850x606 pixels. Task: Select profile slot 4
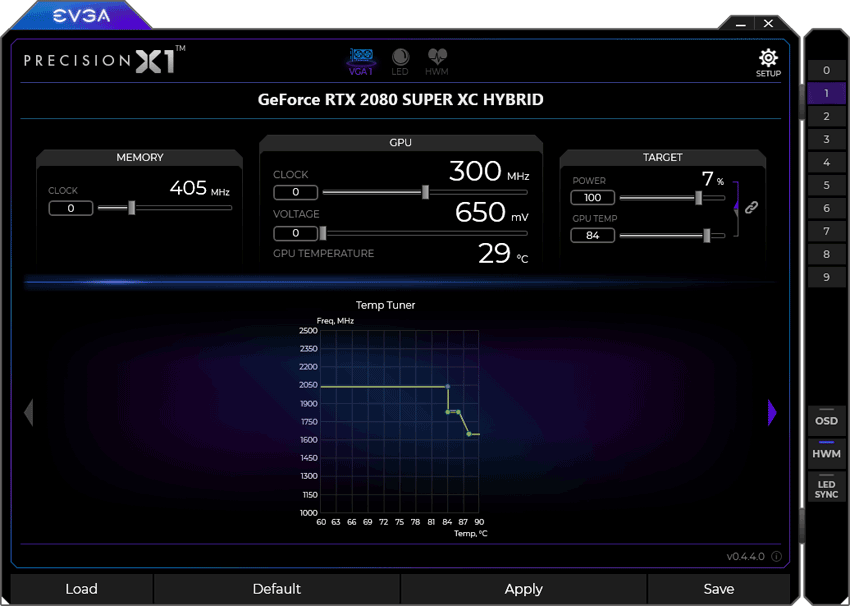826,162
